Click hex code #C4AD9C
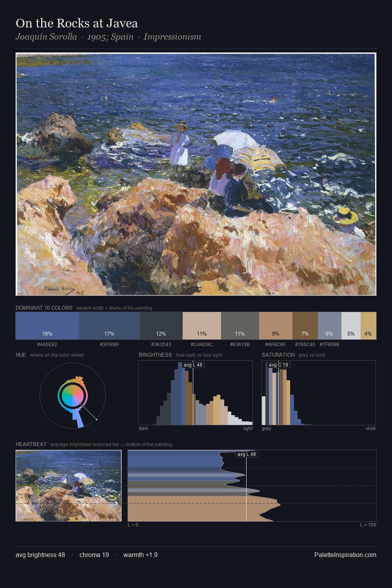 tap(202, 345)
